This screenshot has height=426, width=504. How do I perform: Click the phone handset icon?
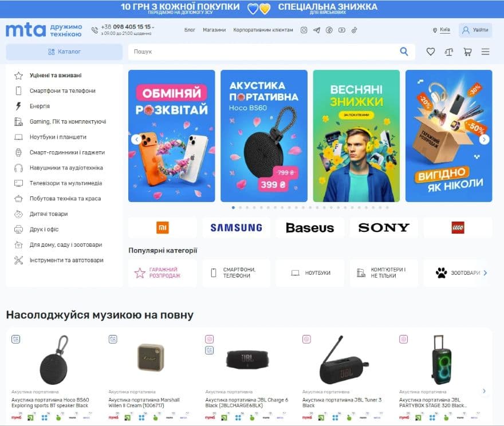(94, 30)
